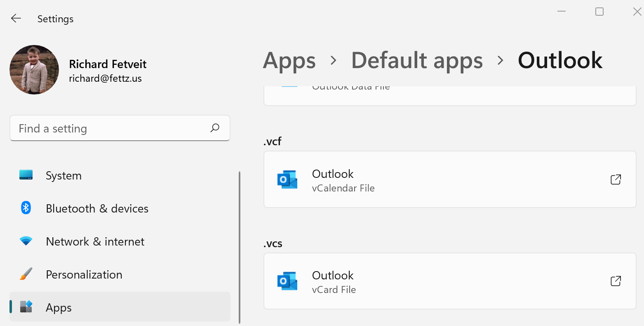Click the search magnifier icon
The height and width of the screenshot is (326, 644).
click(215, 128)
